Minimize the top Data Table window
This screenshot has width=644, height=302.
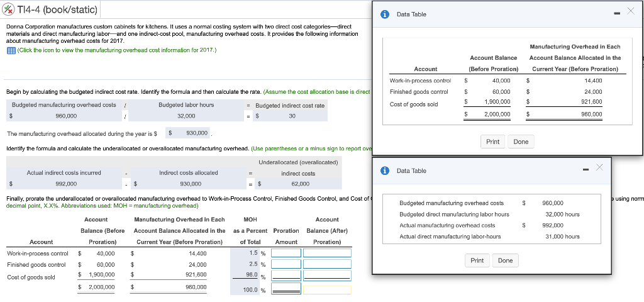618,14
